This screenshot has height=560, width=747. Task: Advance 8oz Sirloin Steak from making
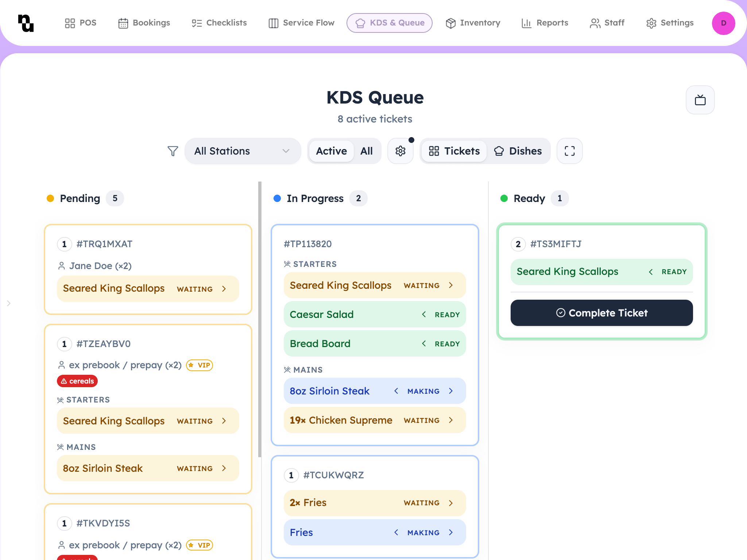point(451,391)
